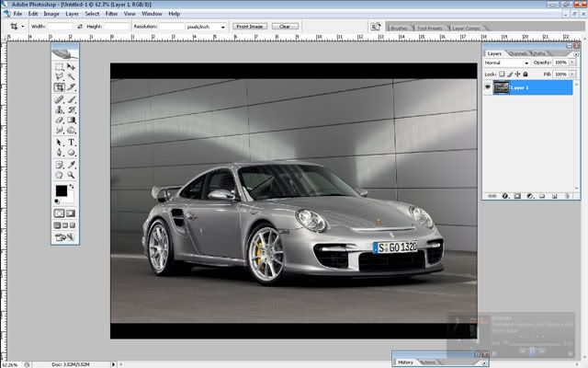This screenshot has height=368, width=588.
Task: Select the Eyedropper tool
Action: (71, 165)
